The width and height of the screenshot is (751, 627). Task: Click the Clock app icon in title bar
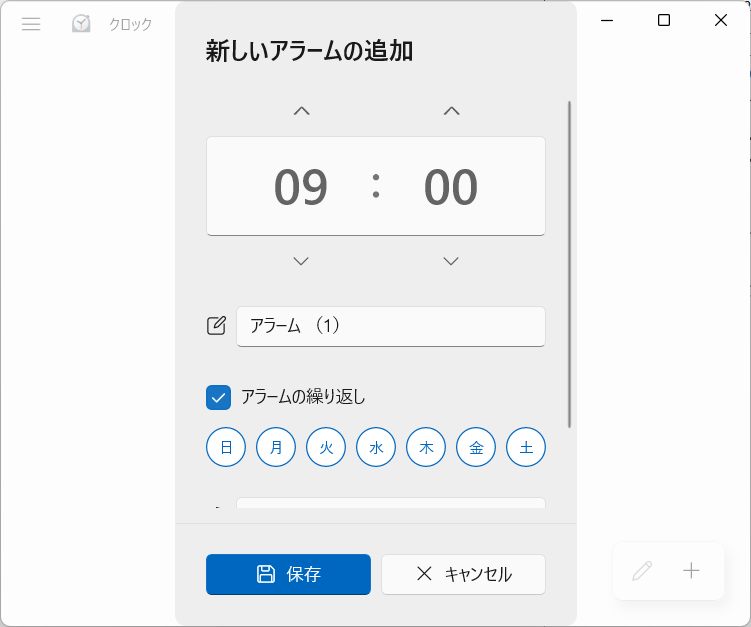[81, 23]
